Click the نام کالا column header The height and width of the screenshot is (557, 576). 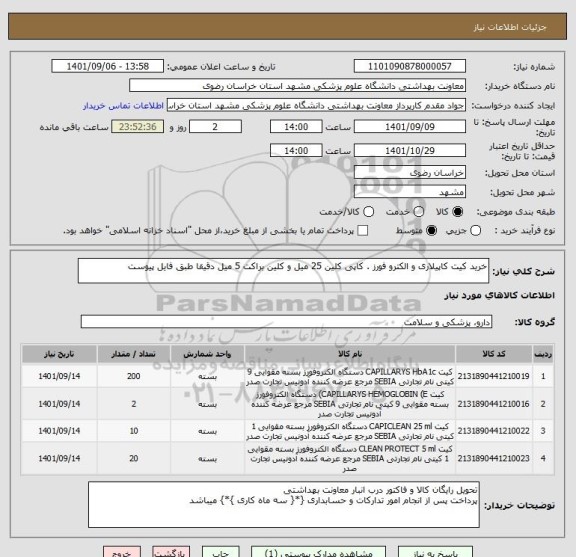(350, 354)
